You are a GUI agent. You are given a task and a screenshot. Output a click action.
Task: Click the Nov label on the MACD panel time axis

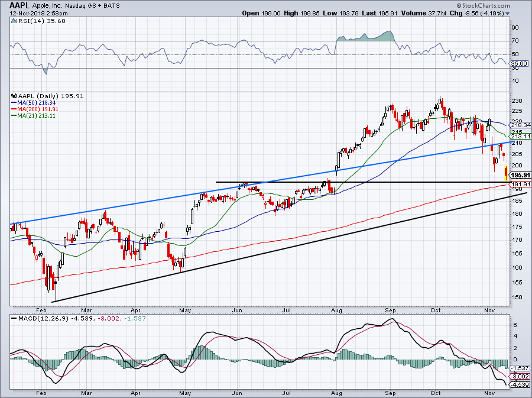[x=489, y=393]
